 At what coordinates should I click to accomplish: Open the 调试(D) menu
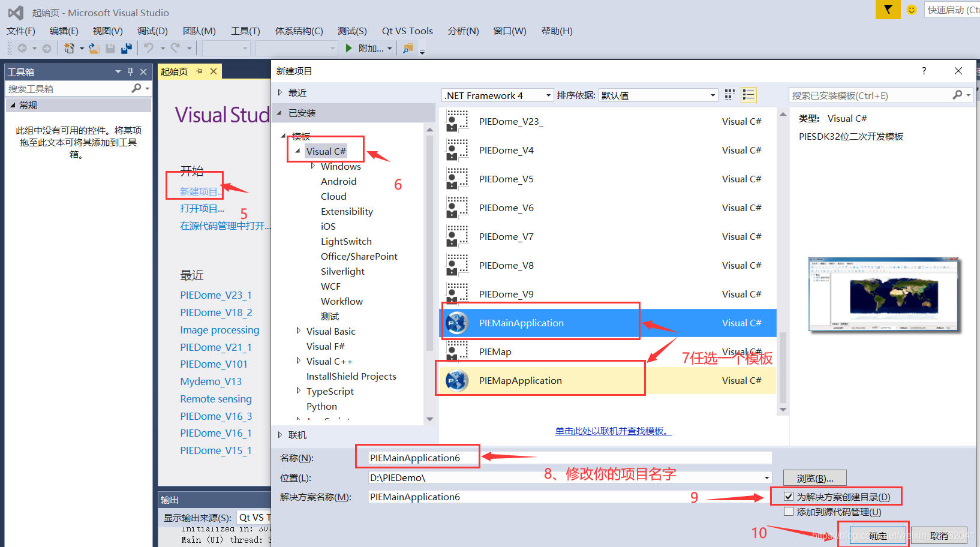coord(152,31)
